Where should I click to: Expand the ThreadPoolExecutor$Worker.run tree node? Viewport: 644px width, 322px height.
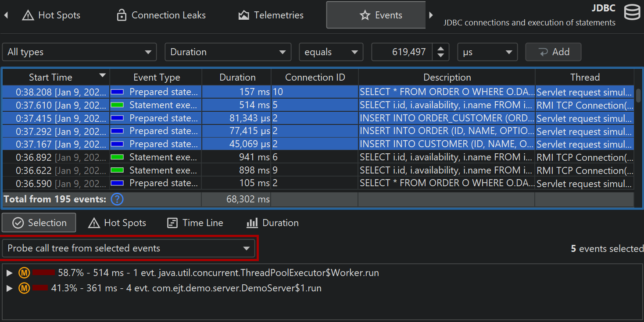coord(10,273)
